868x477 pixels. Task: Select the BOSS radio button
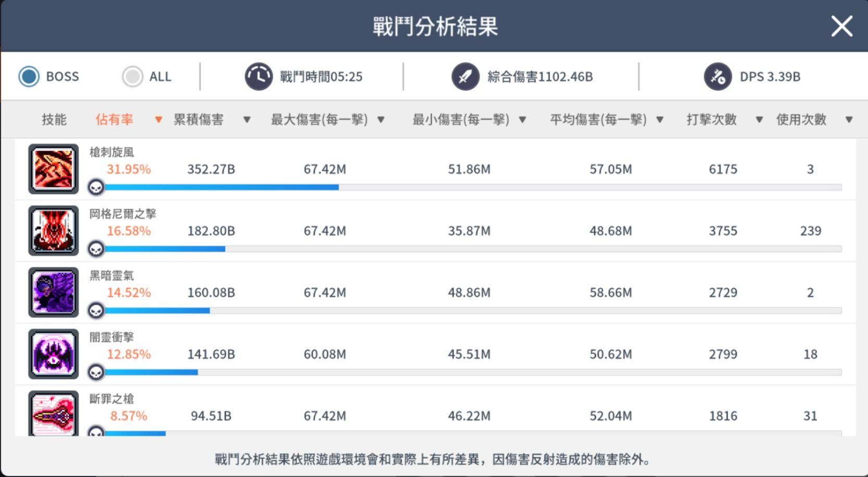click(29, 77)
